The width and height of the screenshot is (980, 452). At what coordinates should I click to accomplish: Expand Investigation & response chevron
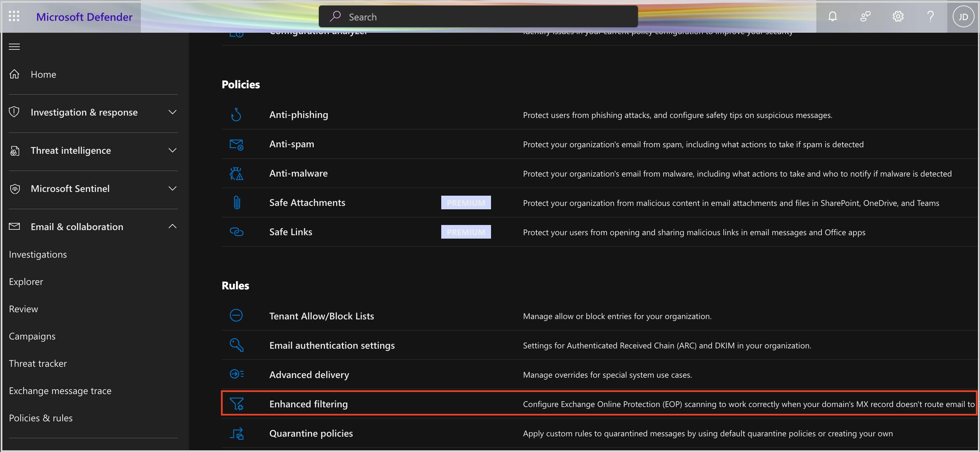pyautogui.click(x=172, y=112)
